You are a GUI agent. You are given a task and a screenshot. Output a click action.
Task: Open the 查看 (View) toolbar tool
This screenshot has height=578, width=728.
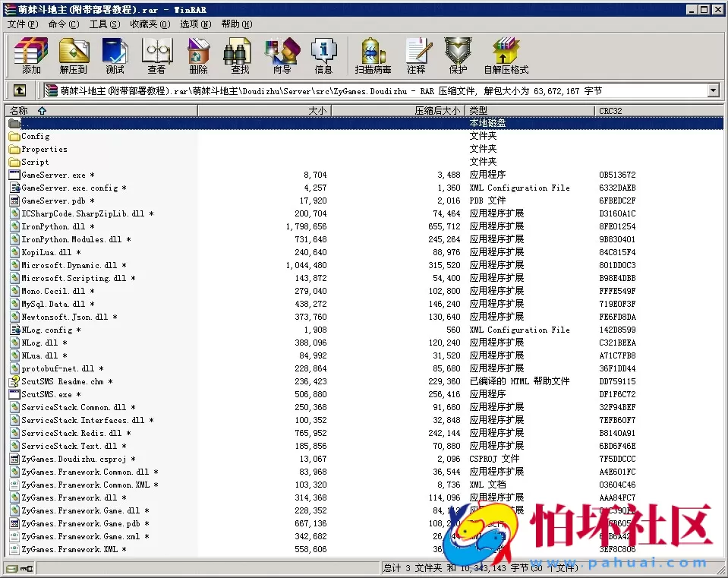coord(156,55)
